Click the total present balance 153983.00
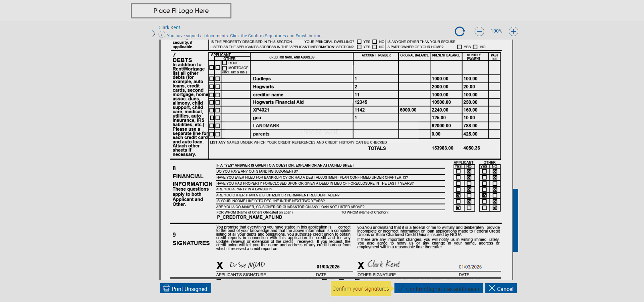This screenshot has height=302, width=644. coord(442,148)
